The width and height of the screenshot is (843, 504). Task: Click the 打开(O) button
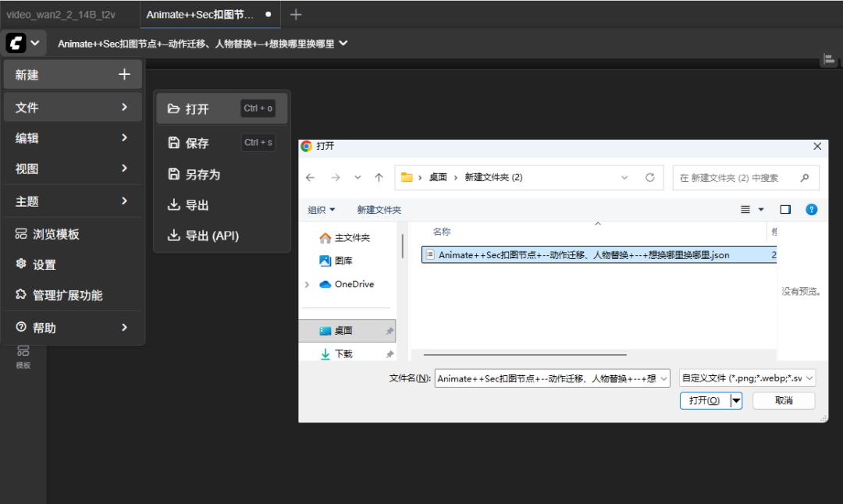705,400
